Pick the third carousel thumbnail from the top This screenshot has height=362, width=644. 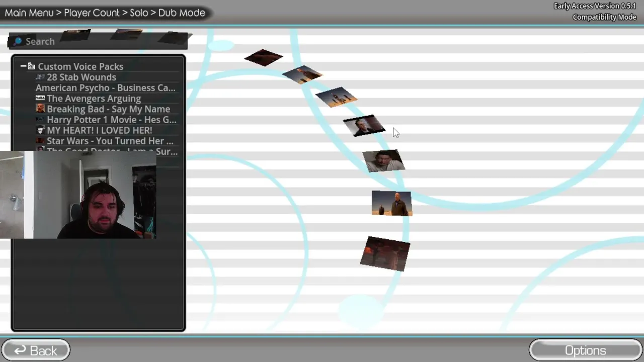pyautogui.click(x=337, y=97)
